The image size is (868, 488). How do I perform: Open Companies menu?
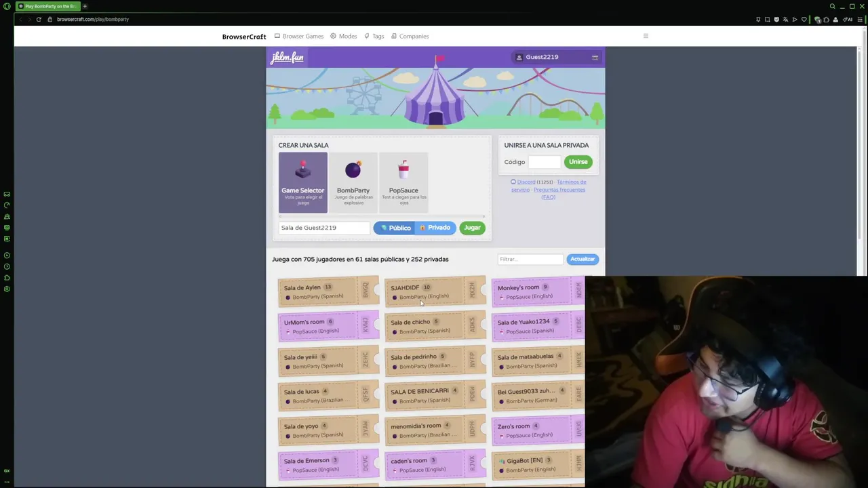[410, 36]
